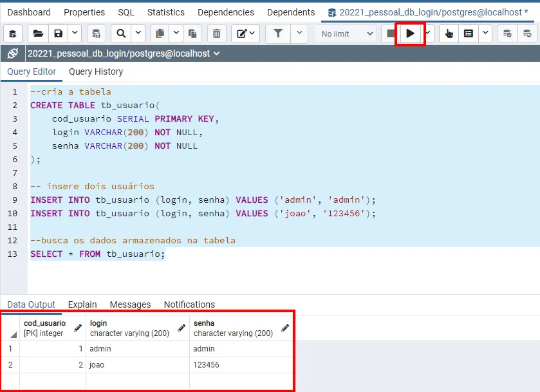Image resolution: width=540 pixels, height=392 pixels.
Task: Click the database connection toolbar icon
Action: [13, 33]
